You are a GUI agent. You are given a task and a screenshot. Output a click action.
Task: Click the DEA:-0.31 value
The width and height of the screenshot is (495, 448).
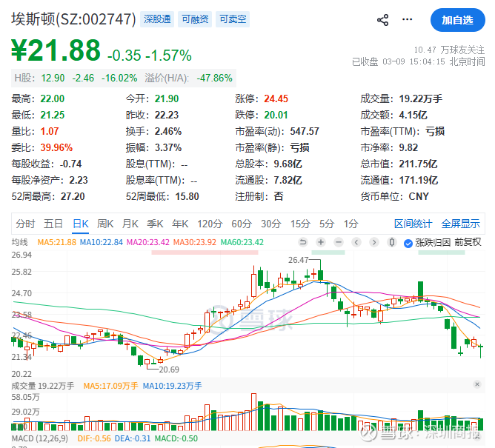[x=133, y=438]
